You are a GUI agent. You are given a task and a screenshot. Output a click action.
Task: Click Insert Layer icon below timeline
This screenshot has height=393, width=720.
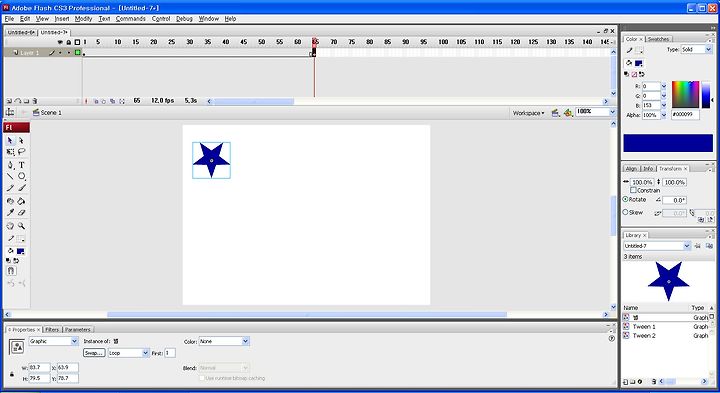(9, 101)
